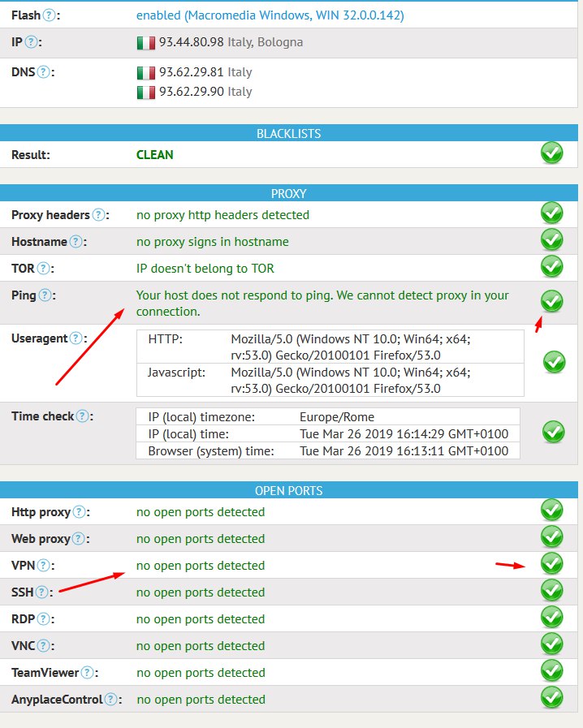Click the green checkmark in Blacklists result row

click(x=552, y=153)
